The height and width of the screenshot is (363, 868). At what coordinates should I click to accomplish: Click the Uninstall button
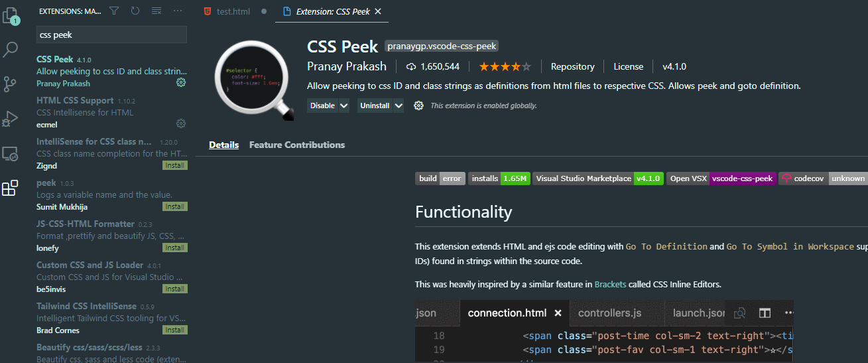point(375,106)
